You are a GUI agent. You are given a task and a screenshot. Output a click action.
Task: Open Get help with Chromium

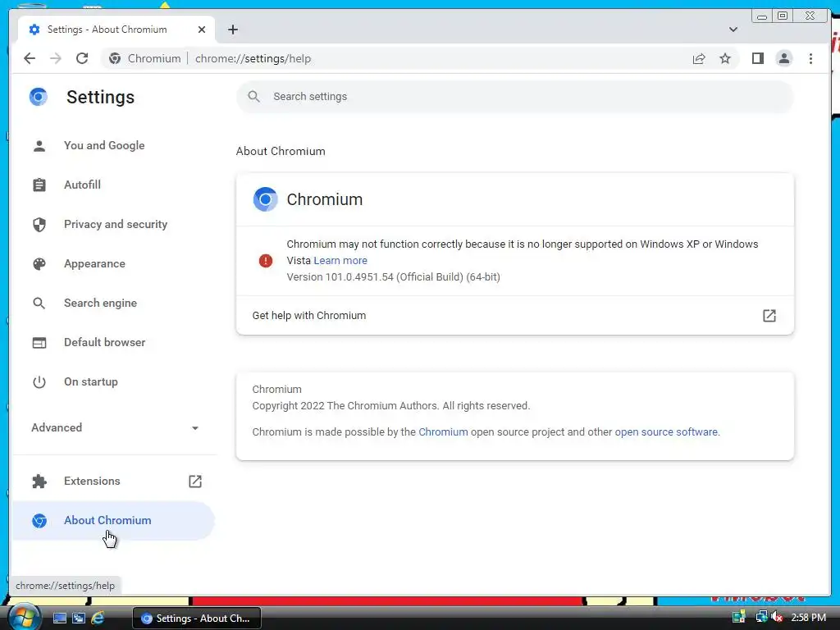(515, 316)
